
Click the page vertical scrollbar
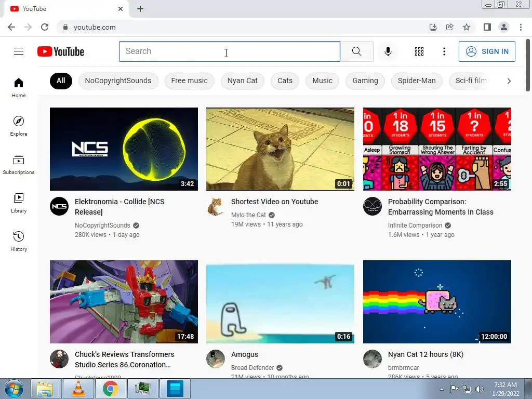click(x=528, y=65)
